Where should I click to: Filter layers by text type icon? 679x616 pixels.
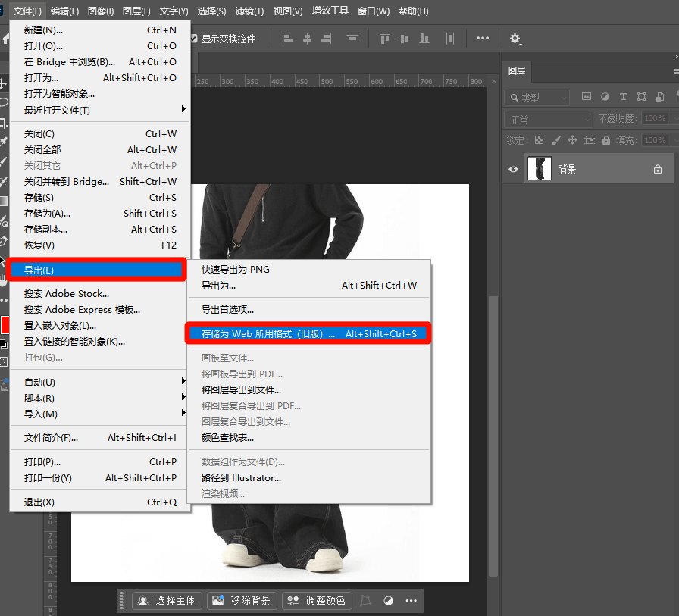pos(623,97)
